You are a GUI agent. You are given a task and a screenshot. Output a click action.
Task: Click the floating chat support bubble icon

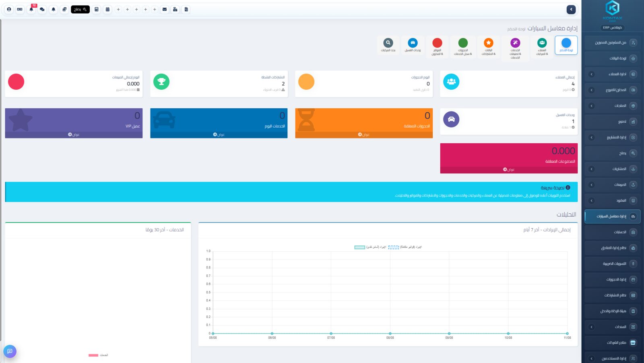tap(10, 351)
